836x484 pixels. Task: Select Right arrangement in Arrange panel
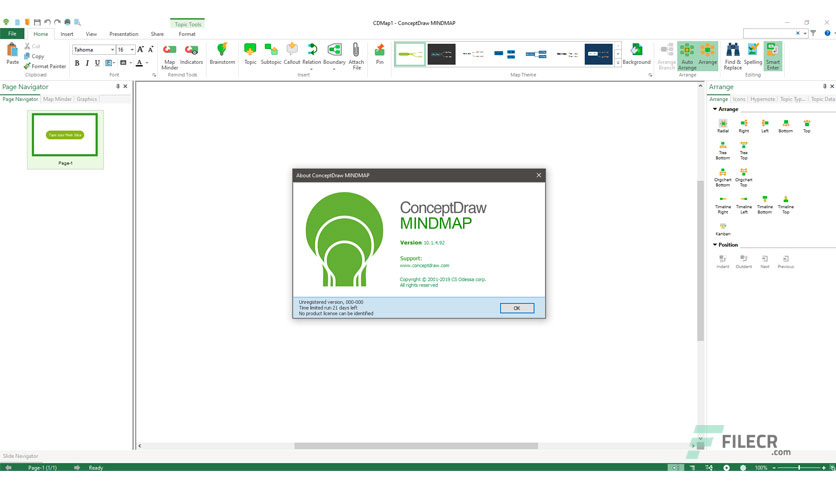(743, 126)
